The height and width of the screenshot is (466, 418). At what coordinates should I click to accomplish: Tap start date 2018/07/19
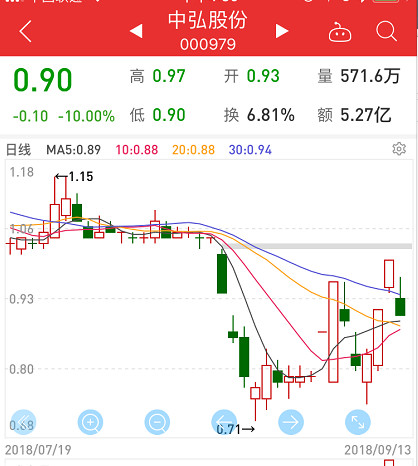click(38, 450)
